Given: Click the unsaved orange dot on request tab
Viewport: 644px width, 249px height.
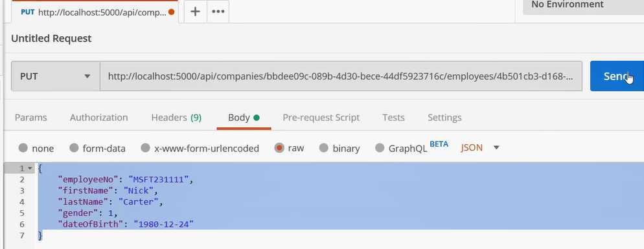Looking at the screenshot, I should (x=171, y=12).
